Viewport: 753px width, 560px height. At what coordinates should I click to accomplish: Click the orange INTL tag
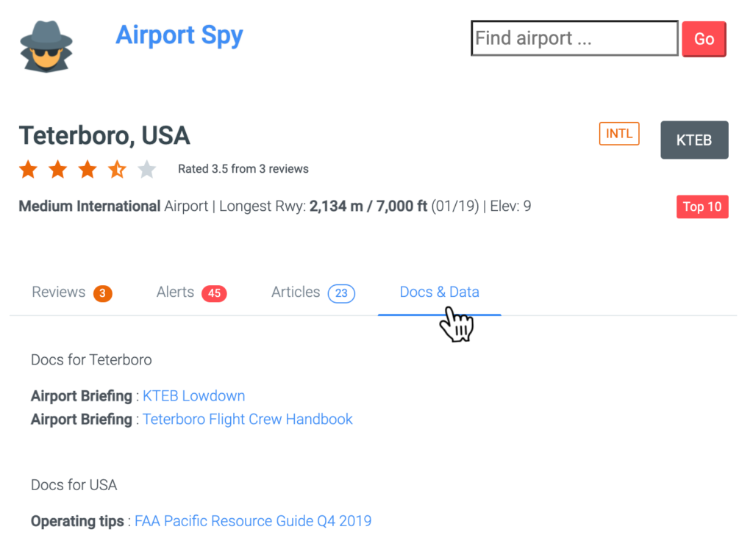click(619, 134)
